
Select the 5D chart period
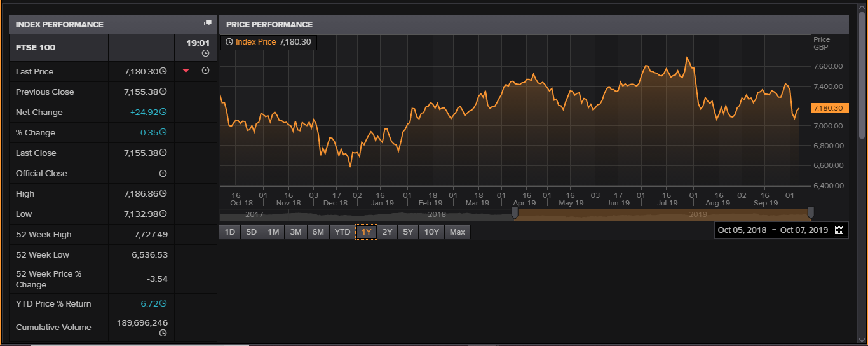coord(252,232)
